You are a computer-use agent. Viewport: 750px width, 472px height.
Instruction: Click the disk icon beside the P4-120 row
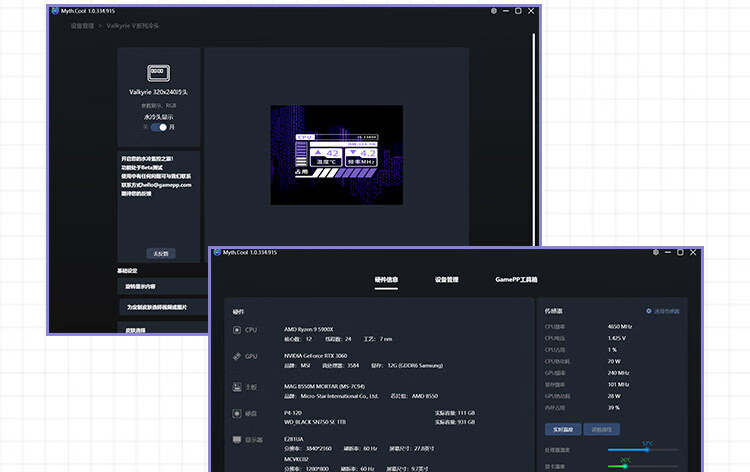(237, 413)
